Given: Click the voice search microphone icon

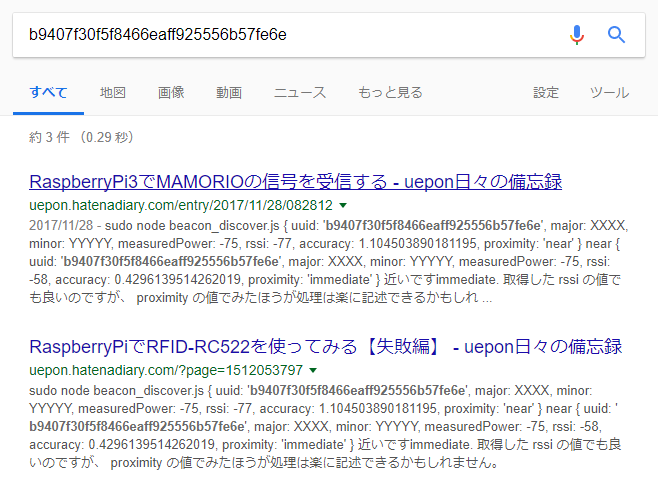Looking at the screenshot, I should [x=577, y=35].
